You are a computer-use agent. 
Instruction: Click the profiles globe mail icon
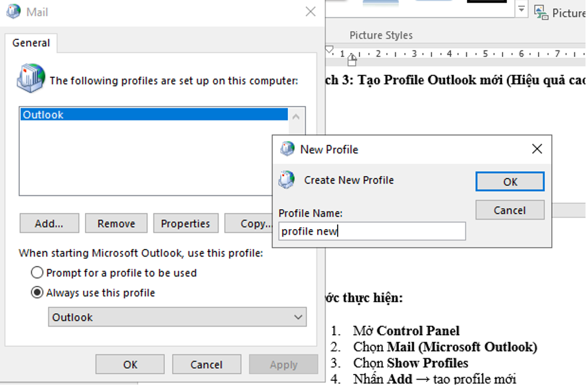tap(31, 79)
